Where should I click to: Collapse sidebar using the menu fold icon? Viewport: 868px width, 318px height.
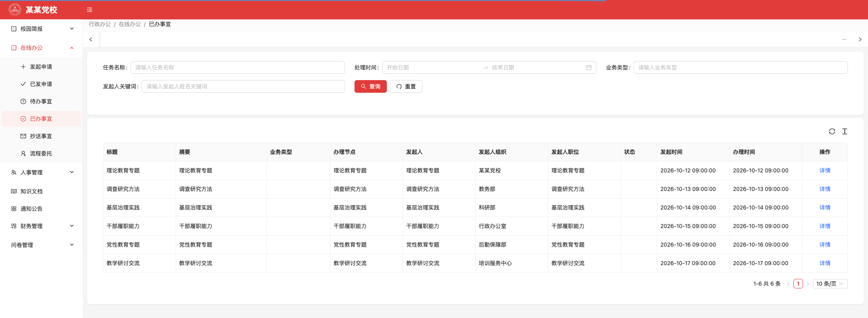click(90, 9)
